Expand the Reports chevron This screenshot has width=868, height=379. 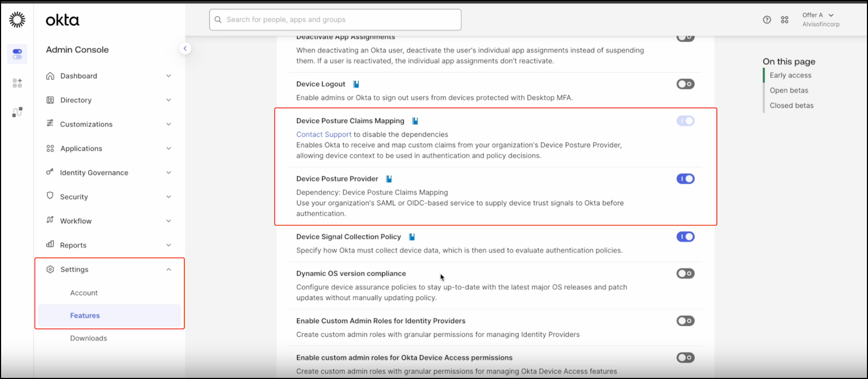click(169, 245)
